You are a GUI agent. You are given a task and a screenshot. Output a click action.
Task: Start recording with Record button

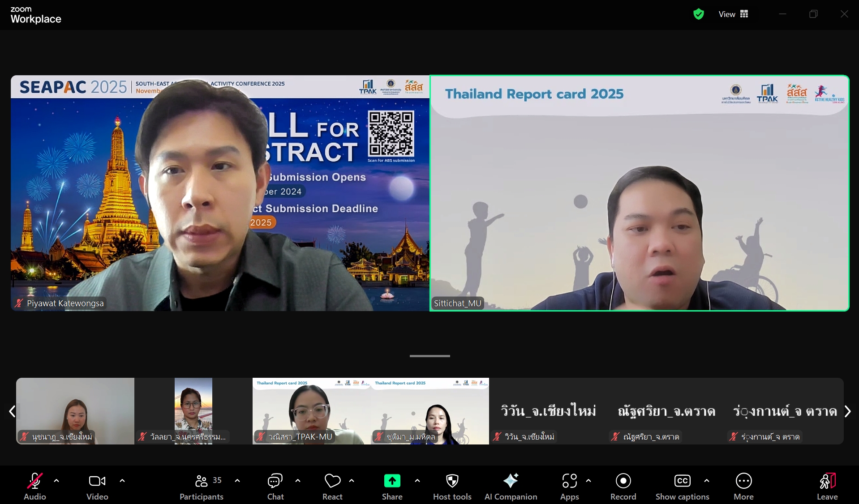click(x=623, y=486)
